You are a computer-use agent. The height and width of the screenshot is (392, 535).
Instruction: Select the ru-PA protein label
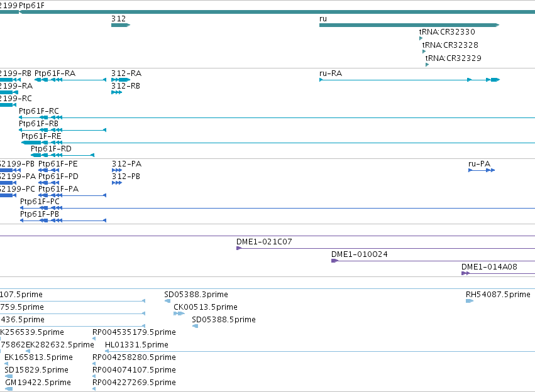[x=480, y=164]
